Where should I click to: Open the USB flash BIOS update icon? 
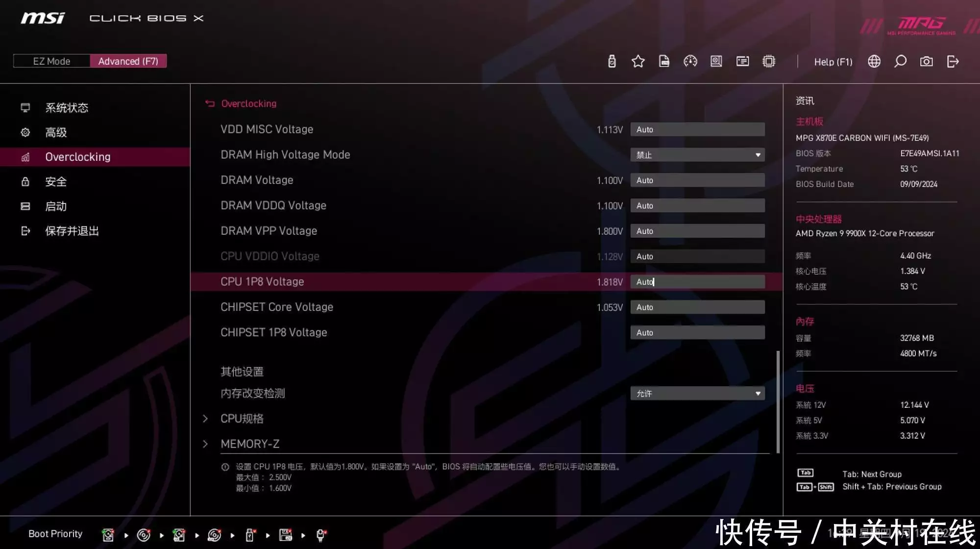[x=612, y=61]
